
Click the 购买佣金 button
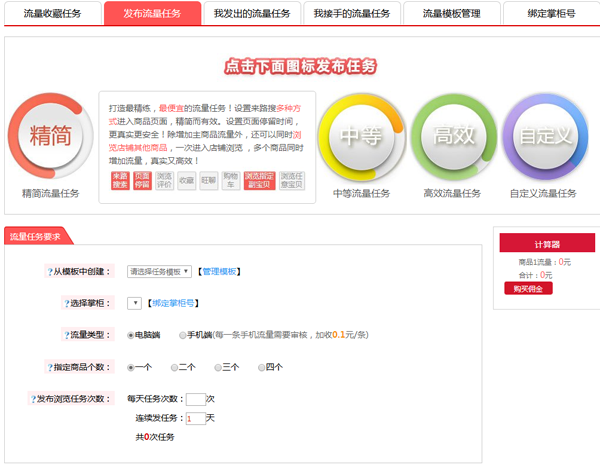(x=528, y=289)
